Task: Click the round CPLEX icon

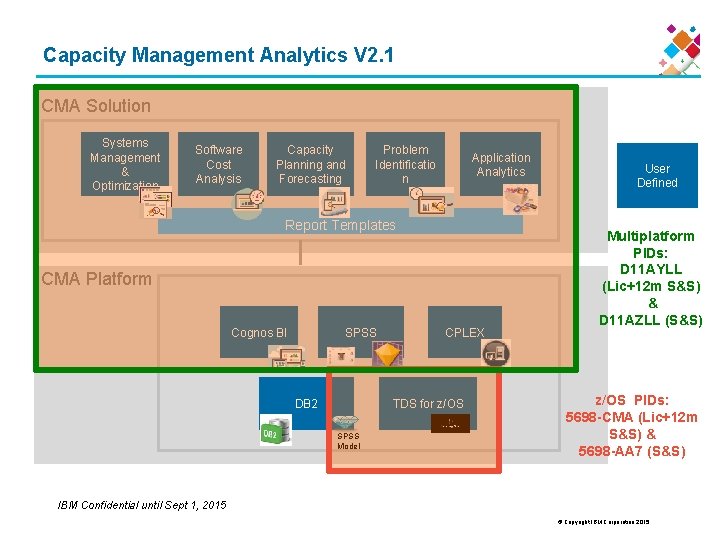Action: [496, 353]
